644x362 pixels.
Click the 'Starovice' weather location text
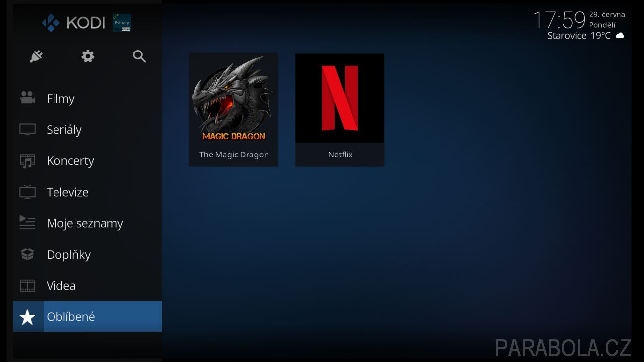(567, 36)
